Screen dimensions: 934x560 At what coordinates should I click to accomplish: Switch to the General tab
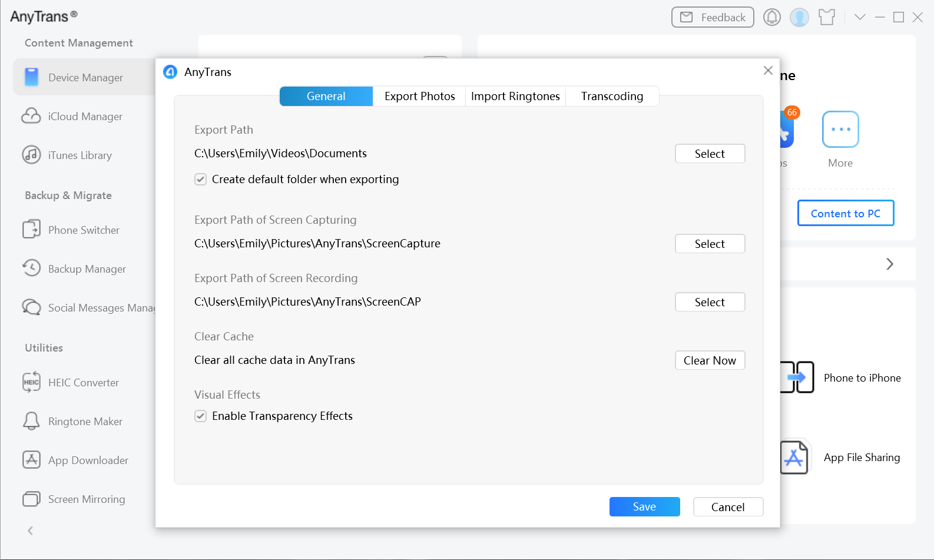[326, 96]
